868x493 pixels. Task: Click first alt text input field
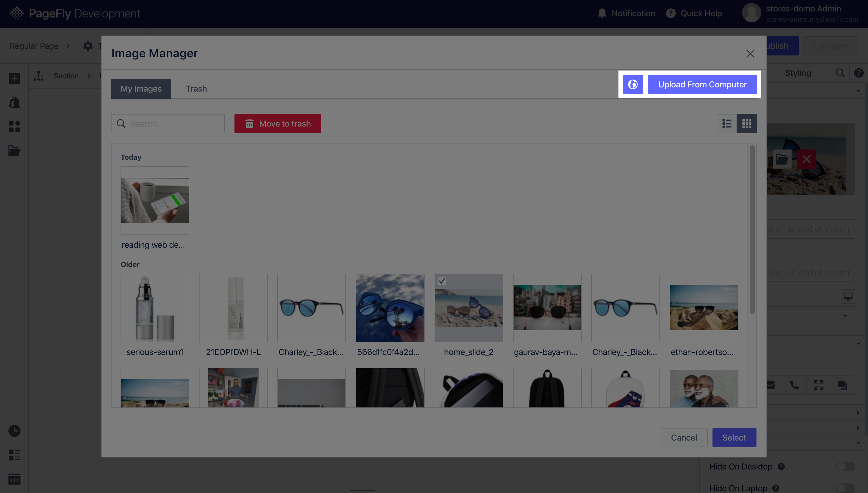(811, 229)
